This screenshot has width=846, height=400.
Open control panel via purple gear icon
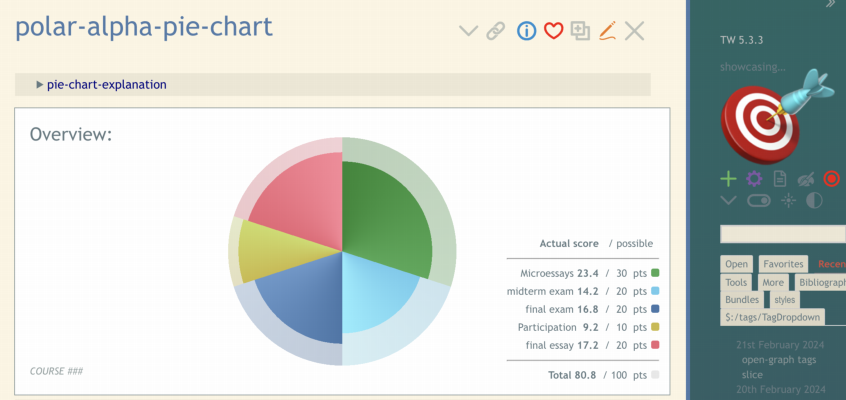point(754,179)
